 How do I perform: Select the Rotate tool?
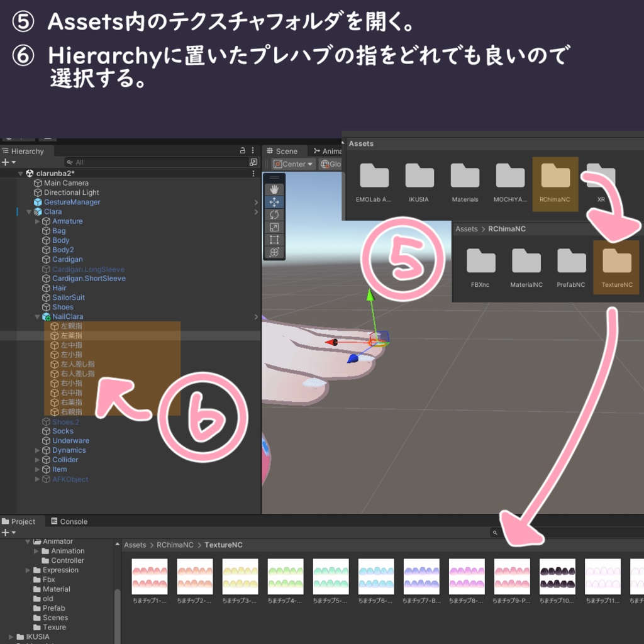click(x=274, y=214)
